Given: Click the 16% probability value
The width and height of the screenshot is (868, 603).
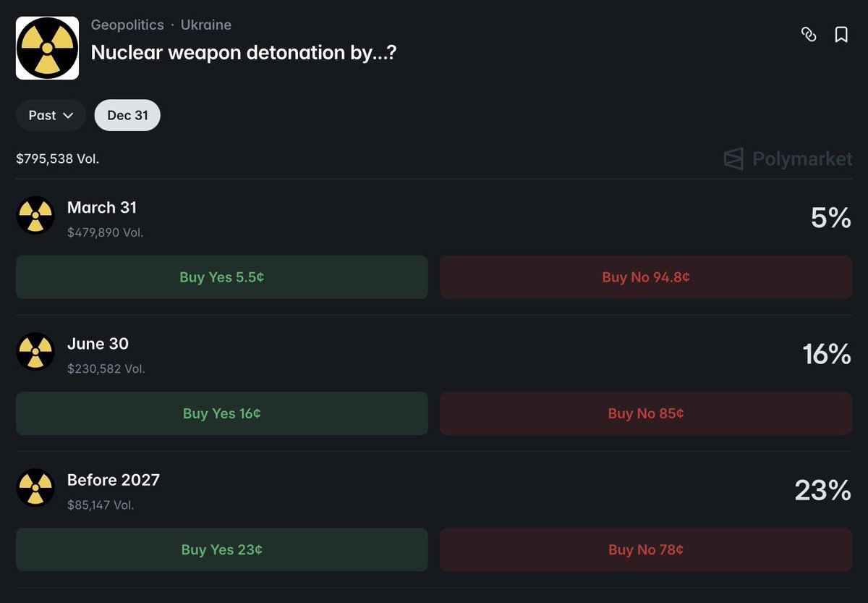Looking at the screenshot, I should click(827, 353).
